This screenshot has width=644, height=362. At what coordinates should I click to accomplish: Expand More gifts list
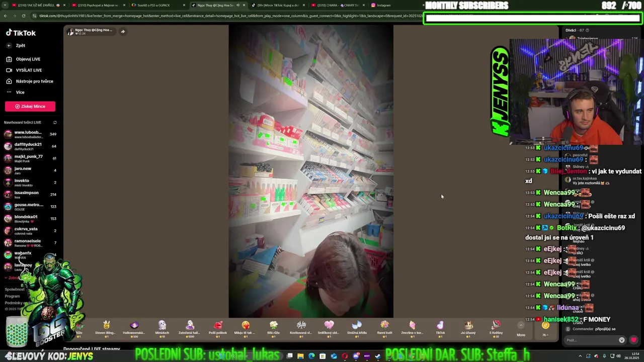[x=521, y=329]
